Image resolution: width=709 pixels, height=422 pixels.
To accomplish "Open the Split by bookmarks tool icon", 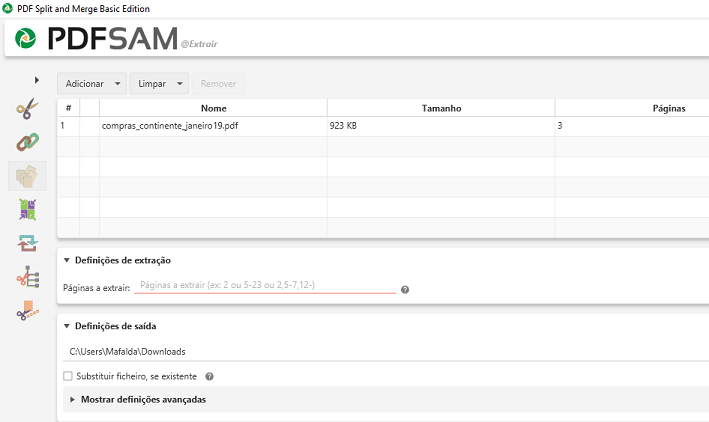I will click(28, 277).
